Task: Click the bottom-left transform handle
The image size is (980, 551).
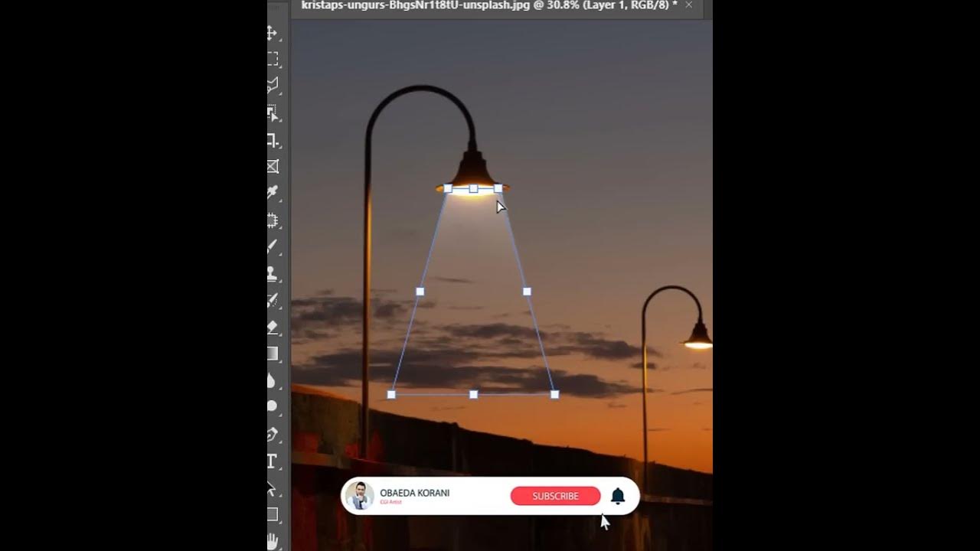Action: point(391,394)
